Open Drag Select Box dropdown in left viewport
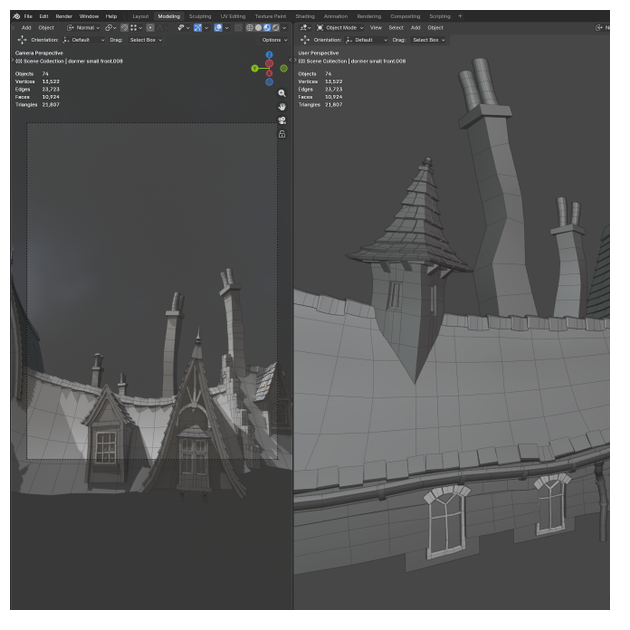The height and width of the screenshot is (630, 630). click(x=145, y=40)
